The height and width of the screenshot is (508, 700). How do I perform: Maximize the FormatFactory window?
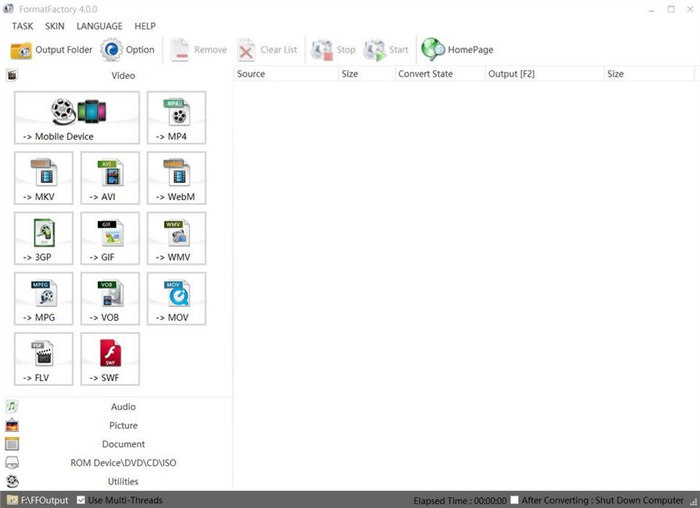tap(671, 9)
